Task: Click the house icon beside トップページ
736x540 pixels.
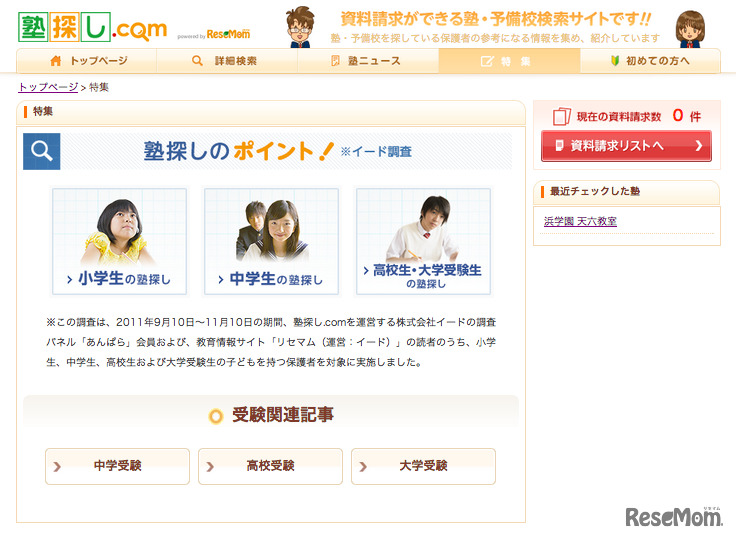Action: click(x=56, y=61)
